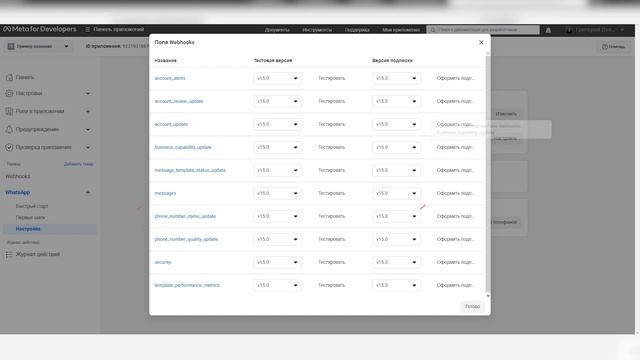Viewport: 640px width, 360px height.
Task: Subscribe to the messages field
Action: [x=456, y=193]
